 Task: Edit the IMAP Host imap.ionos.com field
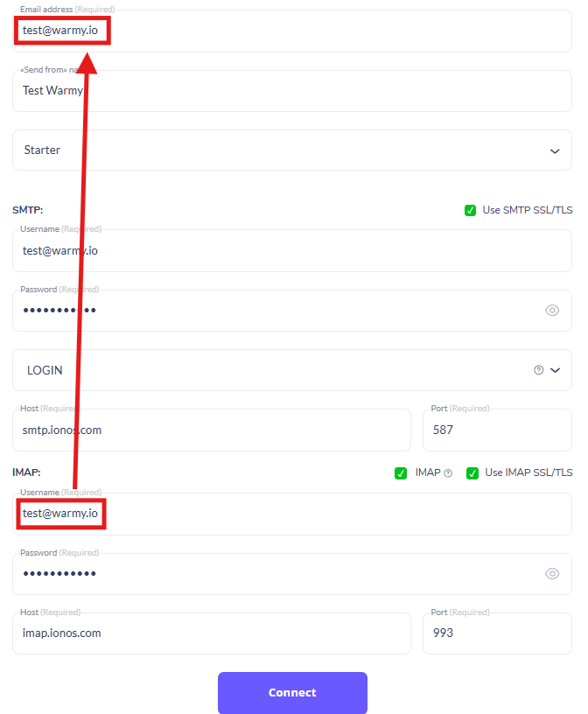[x=212, y=633]
